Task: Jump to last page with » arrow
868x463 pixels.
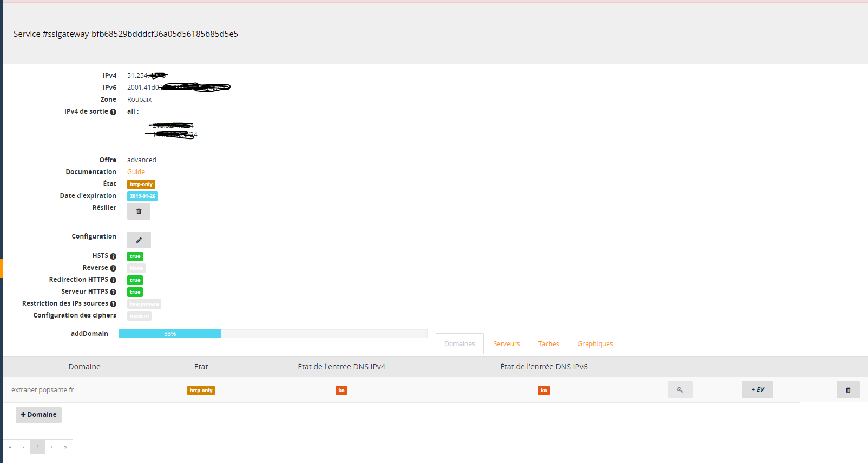Action: 65,447
